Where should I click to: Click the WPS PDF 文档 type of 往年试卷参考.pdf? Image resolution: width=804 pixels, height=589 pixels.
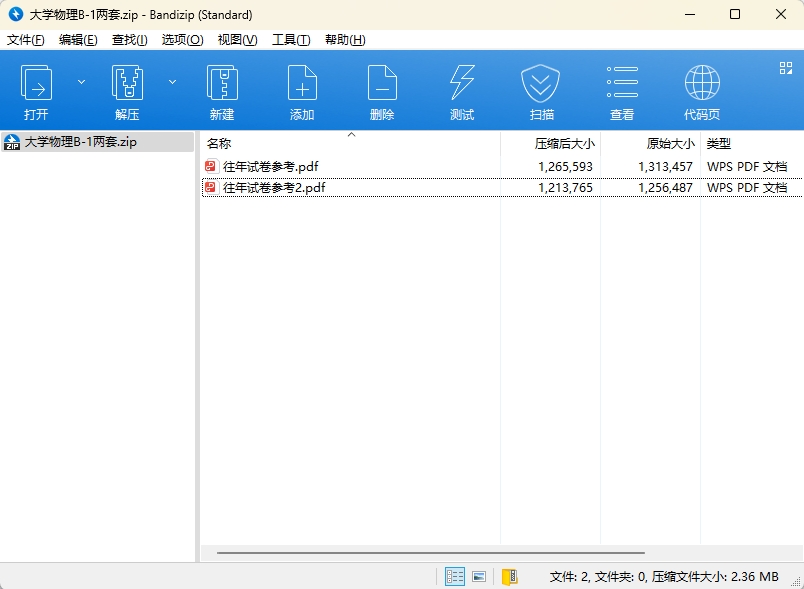(747, 167)
